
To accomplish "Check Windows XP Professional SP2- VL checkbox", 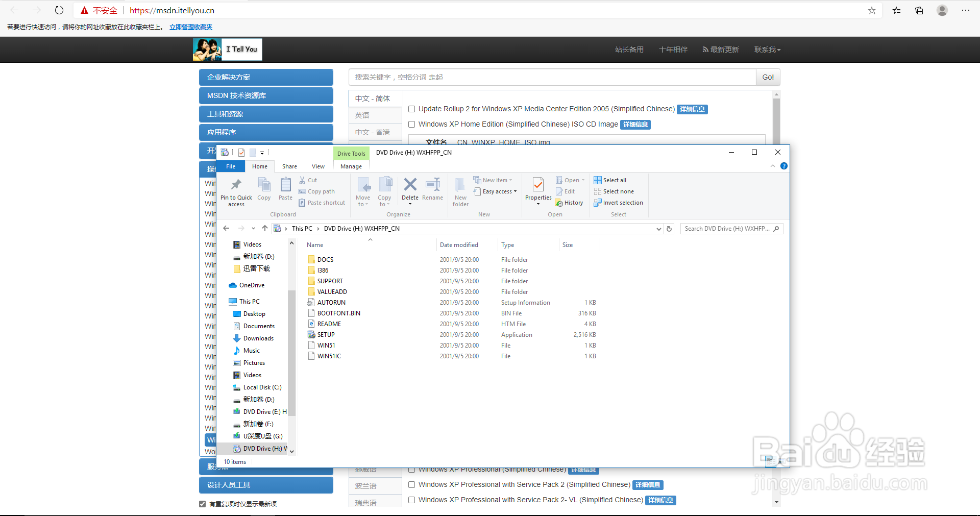I will pyautogui.click(x=411, y=500).
